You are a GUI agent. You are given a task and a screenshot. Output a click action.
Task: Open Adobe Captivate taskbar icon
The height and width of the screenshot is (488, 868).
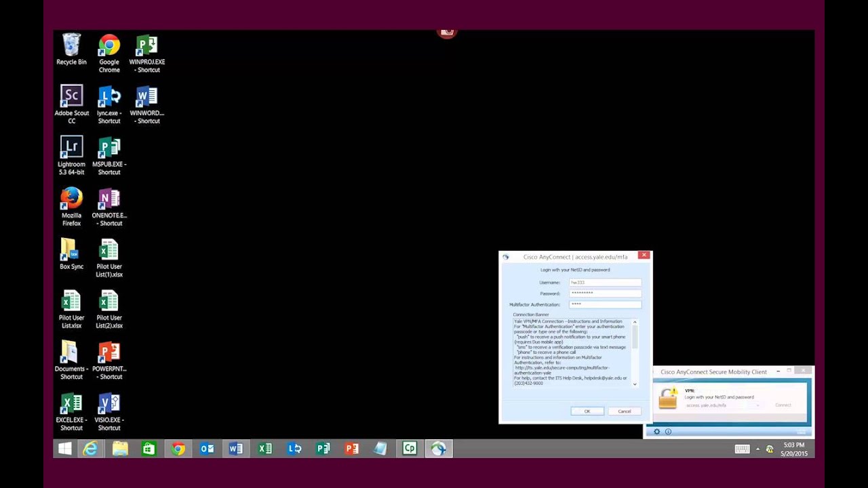click(x=410, y=449)
